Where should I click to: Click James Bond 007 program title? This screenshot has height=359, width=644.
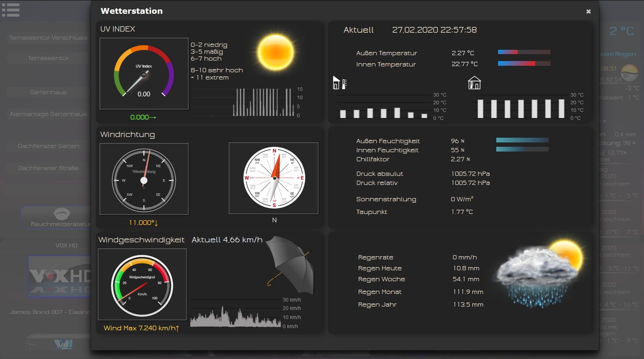coord(50,312)
